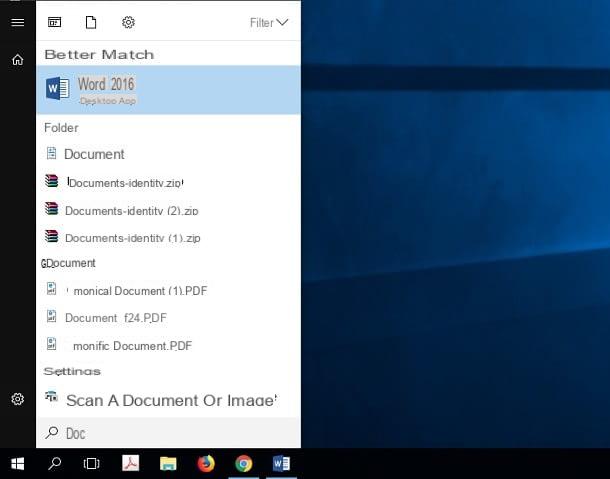Image resolution: width=610 pixels, height=479 pixels.
Task: Switch to Google Chrome on taskbar
Action: coord(244,463)
